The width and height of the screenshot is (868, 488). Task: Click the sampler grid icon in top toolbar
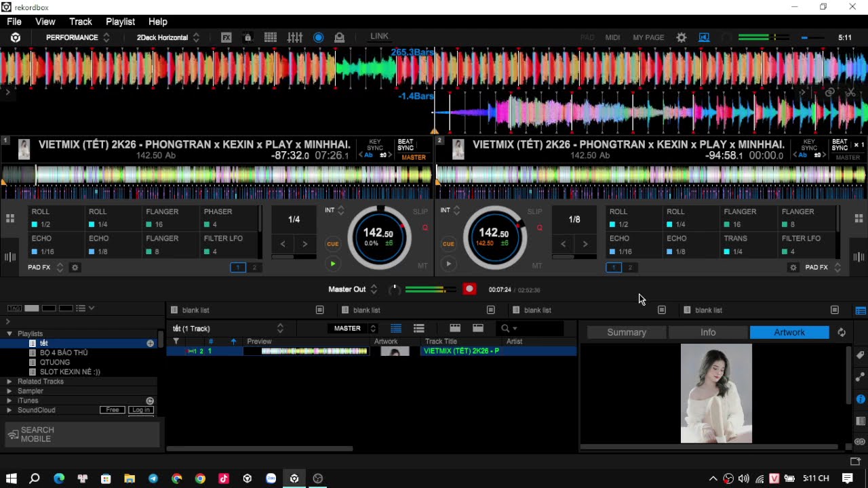(x=270, y=37)
